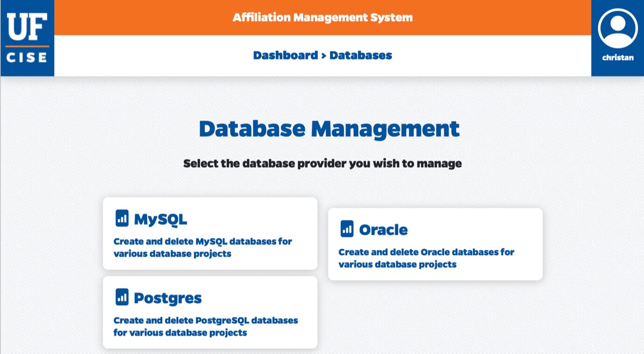This screenshot has width=644, height=354.
Task: Open the Oracle title link
Action: pos(383,230)
